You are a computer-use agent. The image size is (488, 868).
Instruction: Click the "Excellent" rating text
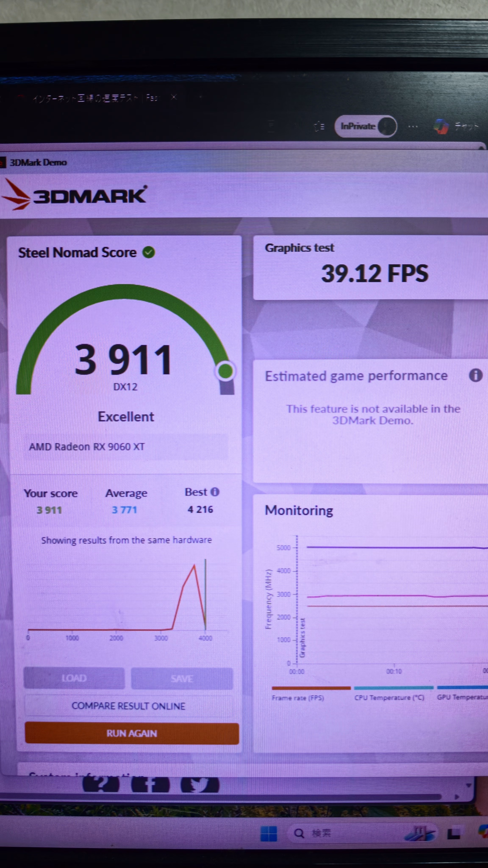(126, 417)
